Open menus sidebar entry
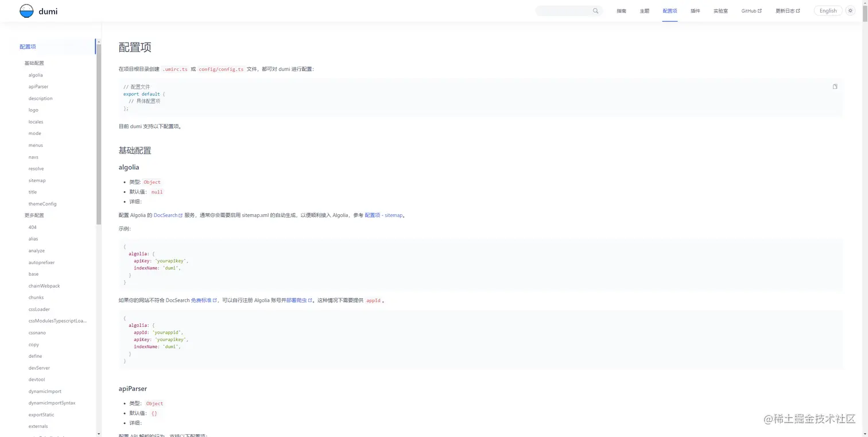Image resolution: width=868 pixels, height=437 pixels. tap(36, 145)
